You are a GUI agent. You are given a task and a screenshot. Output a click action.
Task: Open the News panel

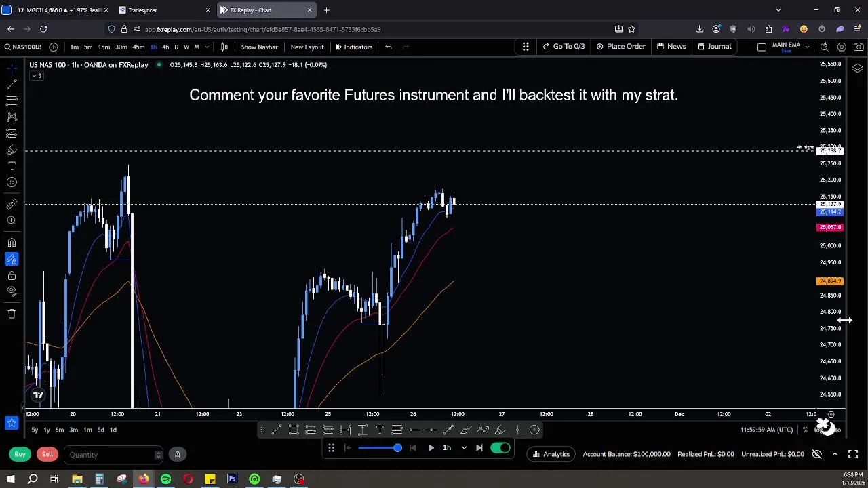[x=671, y=47]
